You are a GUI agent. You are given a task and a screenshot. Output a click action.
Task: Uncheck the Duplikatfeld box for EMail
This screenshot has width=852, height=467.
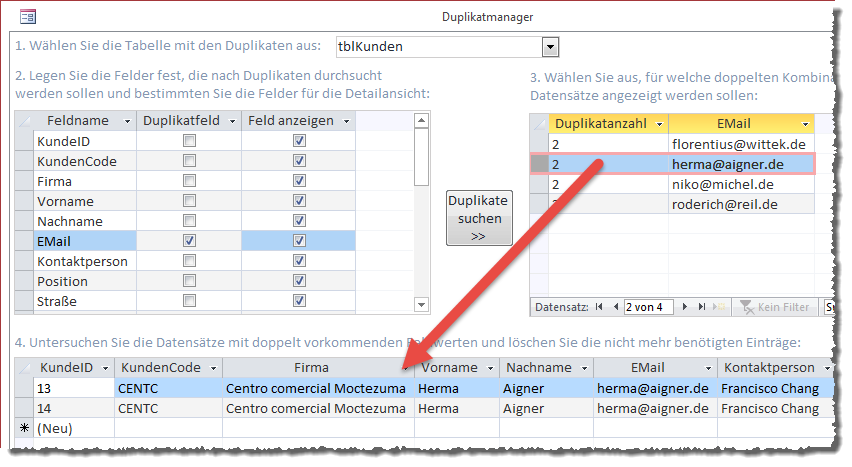coord(189,241)
